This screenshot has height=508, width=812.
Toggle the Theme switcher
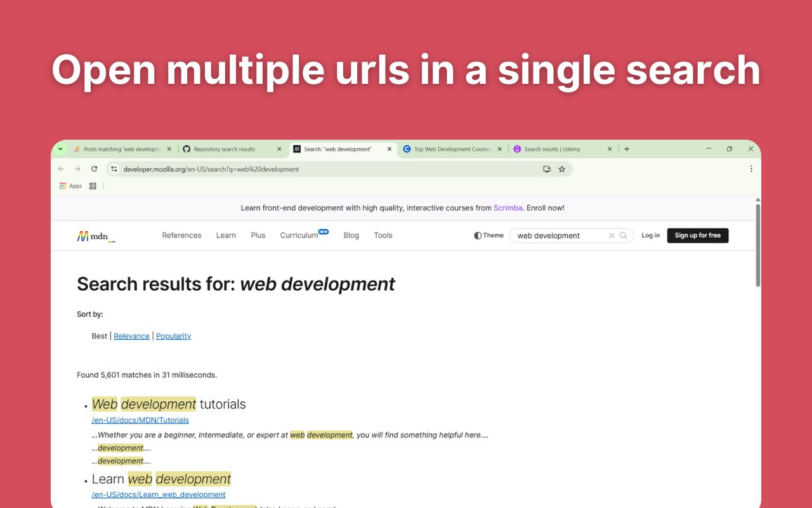(488, 236)
